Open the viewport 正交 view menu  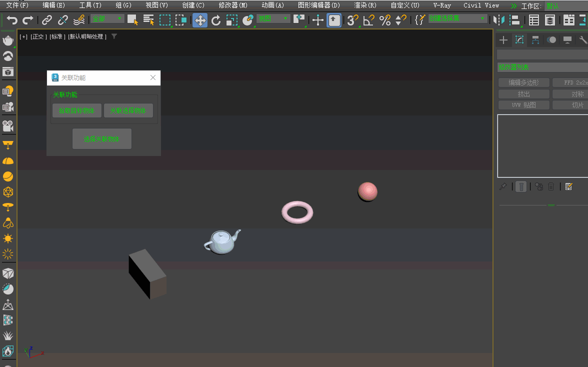(x=38, y=36)
